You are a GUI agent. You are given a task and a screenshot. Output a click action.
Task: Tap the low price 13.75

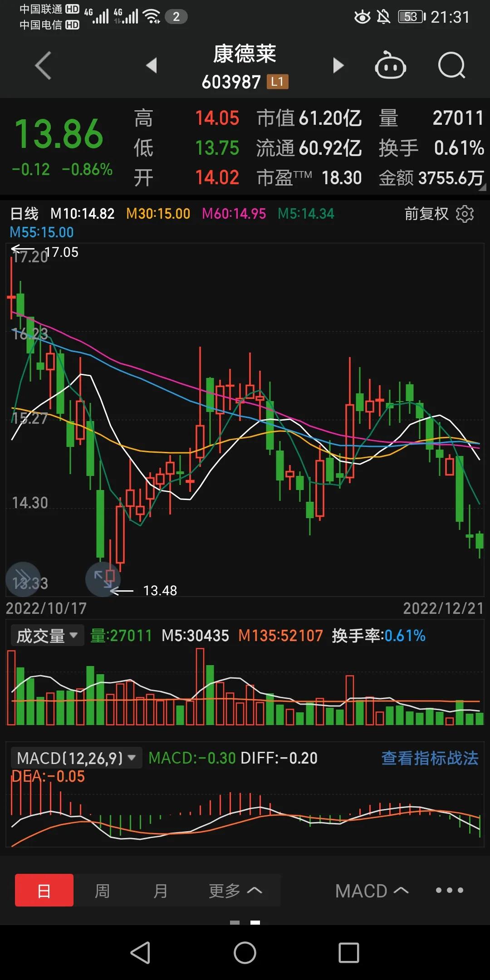tap(217, 148)
